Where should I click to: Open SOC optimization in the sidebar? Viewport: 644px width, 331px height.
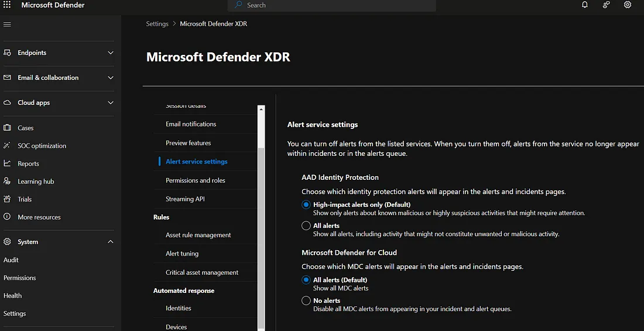(42, 145)
